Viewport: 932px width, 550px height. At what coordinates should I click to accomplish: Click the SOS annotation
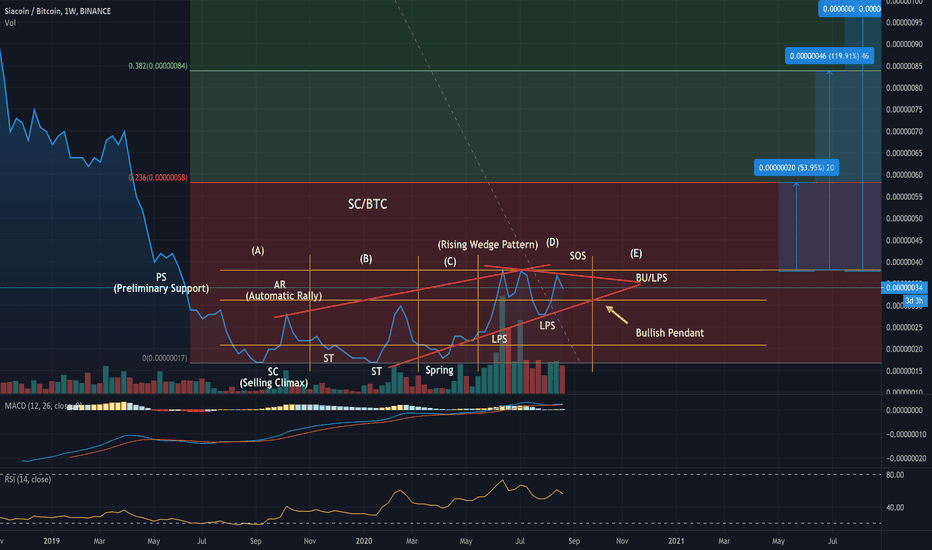coord(578,256)
